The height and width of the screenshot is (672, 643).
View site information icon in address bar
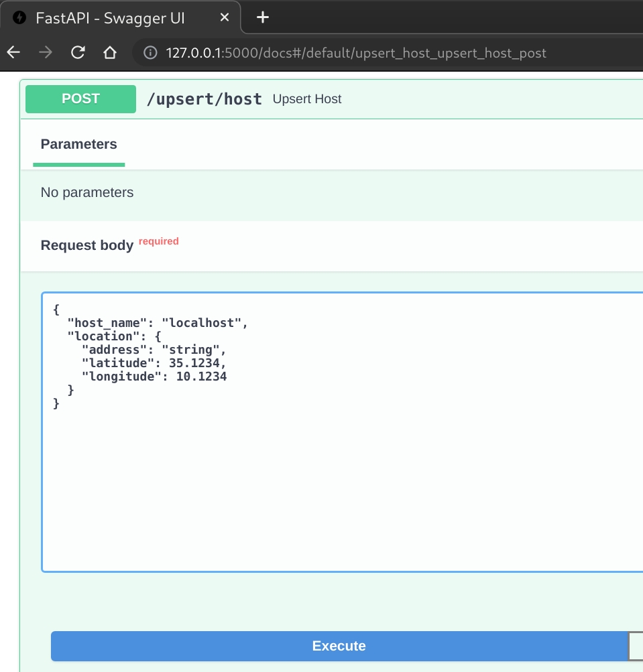pyautogui.click(x=150, y=53)
